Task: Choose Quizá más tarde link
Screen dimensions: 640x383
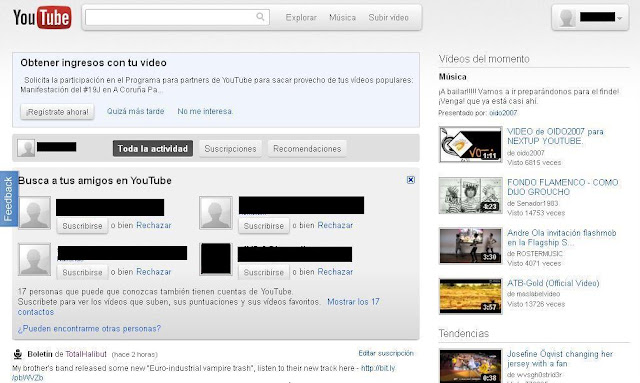Action: [136, 111]
